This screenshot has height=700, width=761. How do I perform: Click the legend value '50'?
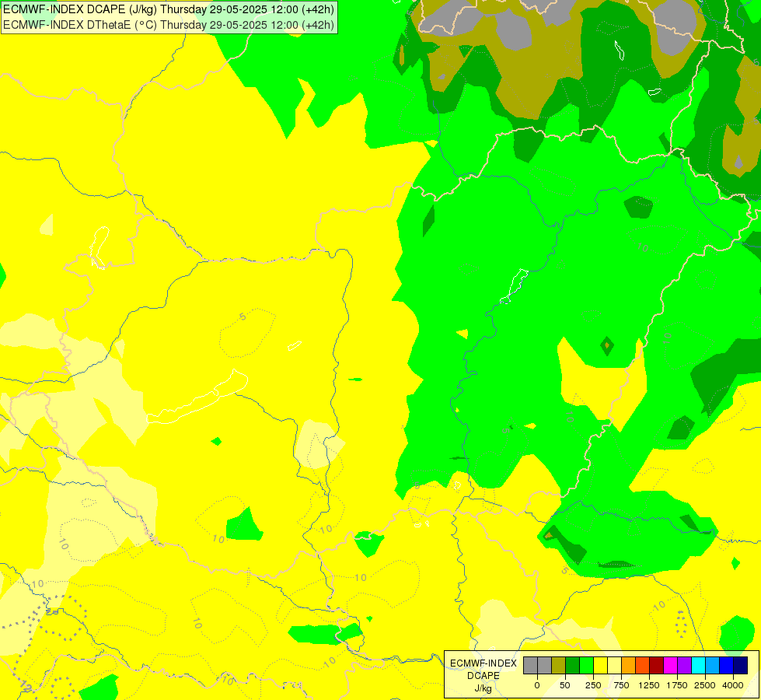564,685
